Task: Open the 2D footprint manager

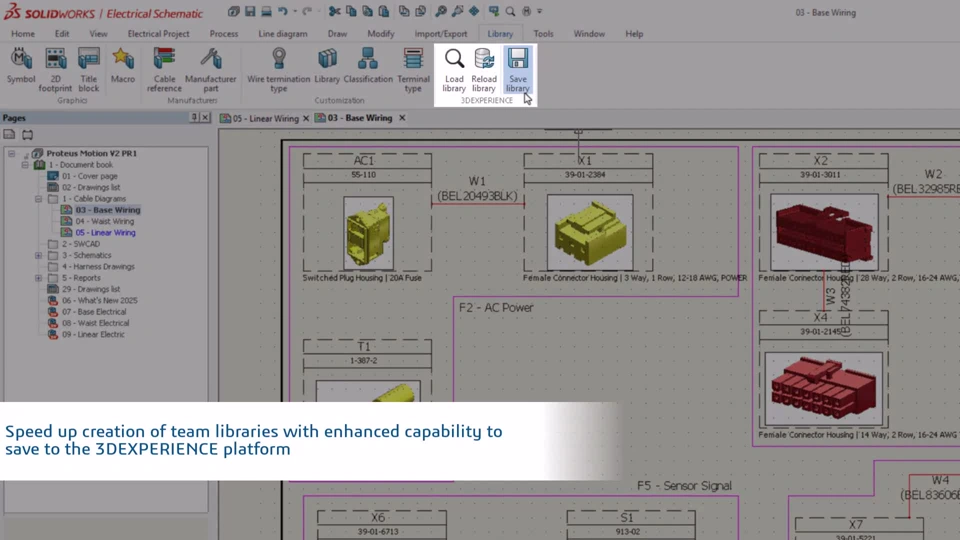Action: click(55, 70)
